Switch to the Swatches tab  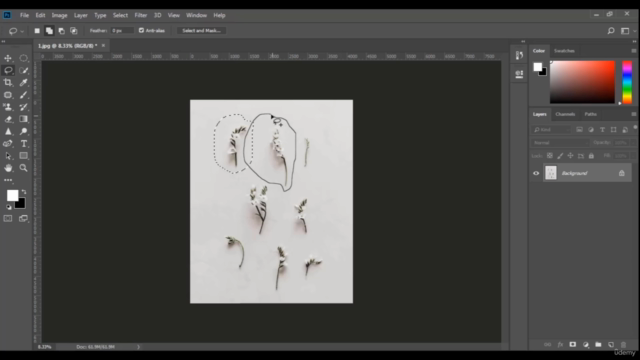[564, 51]
